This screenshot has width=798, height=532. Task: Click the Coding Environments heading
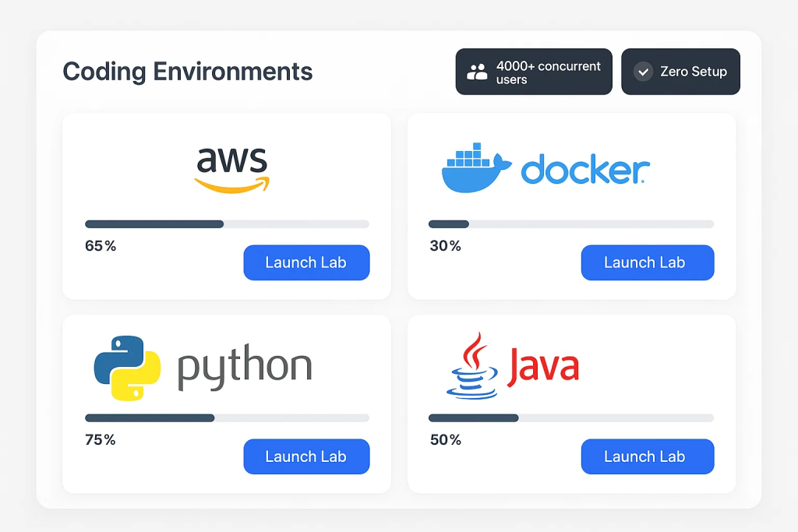pyautogui.click(x=187, y=72)
